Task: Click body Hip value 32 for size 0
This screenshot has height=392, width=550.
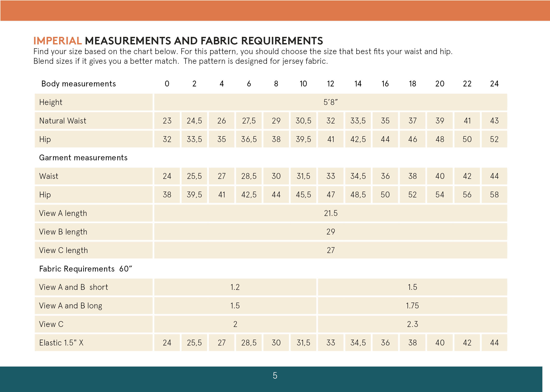Action: coord(167,139)
